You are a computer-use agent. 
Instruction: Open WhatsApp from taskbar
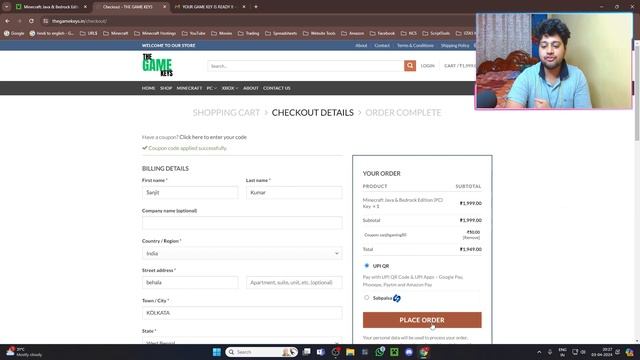click(x=380, y=352)
